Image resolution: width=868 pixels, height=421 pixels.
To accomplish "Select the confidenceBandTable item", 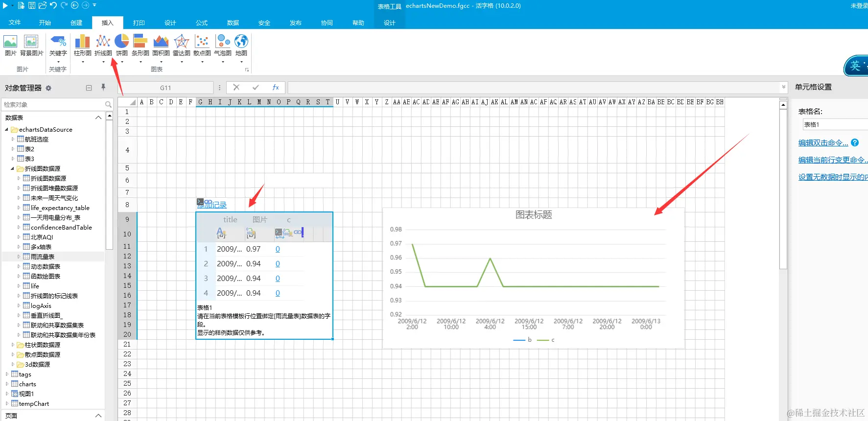I will point(61,228).
